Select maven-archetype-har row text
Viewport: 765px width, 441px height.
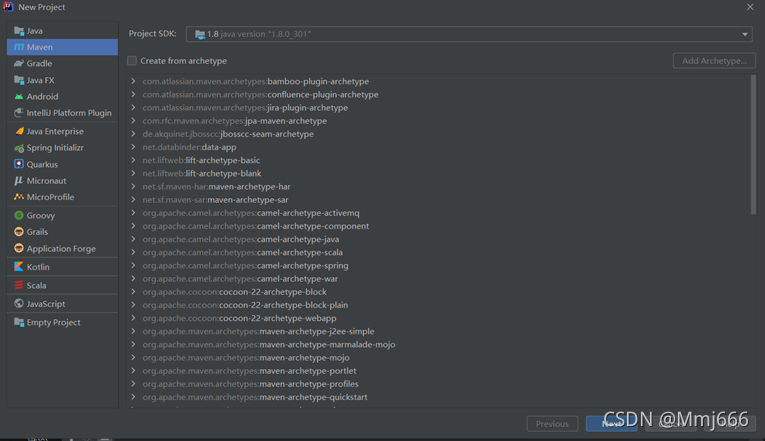(x=217, y=186)
